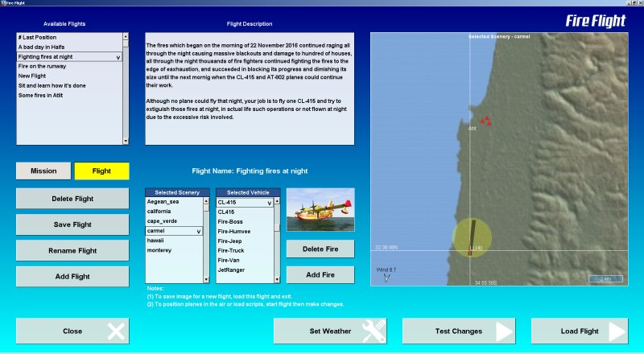Viewport: 644px width, 354px height.
Task: Click the Selected Vehicle column header
Action: [x=248, y=192]
